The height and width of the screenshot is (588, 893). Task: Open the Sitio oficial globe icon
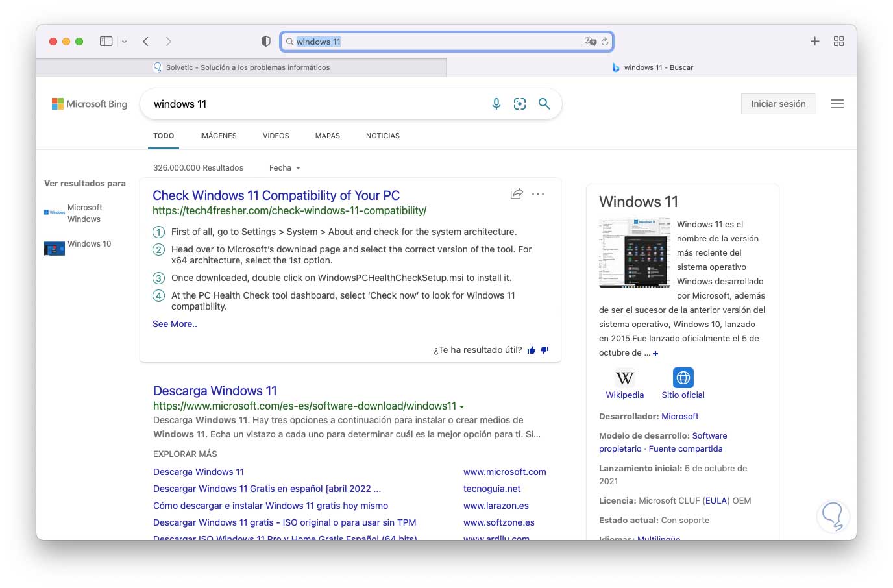coord(683,378)
